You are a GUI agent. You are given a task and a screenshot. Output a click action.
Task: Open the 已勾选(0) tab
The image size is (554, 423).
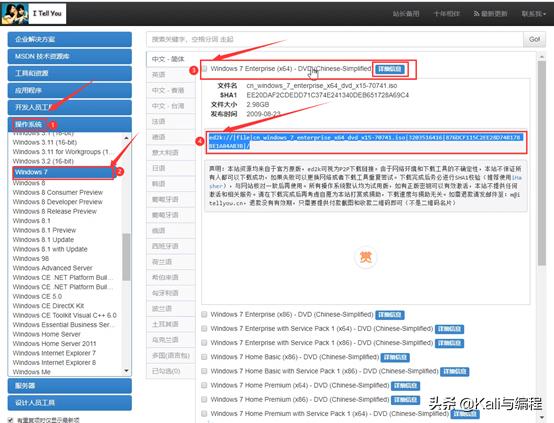171,371
